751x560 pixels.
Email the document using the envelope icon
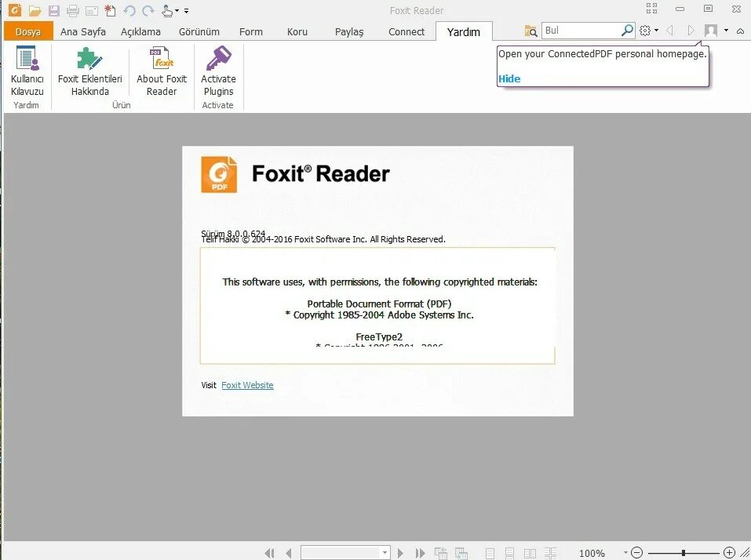[x=92, y=10]
